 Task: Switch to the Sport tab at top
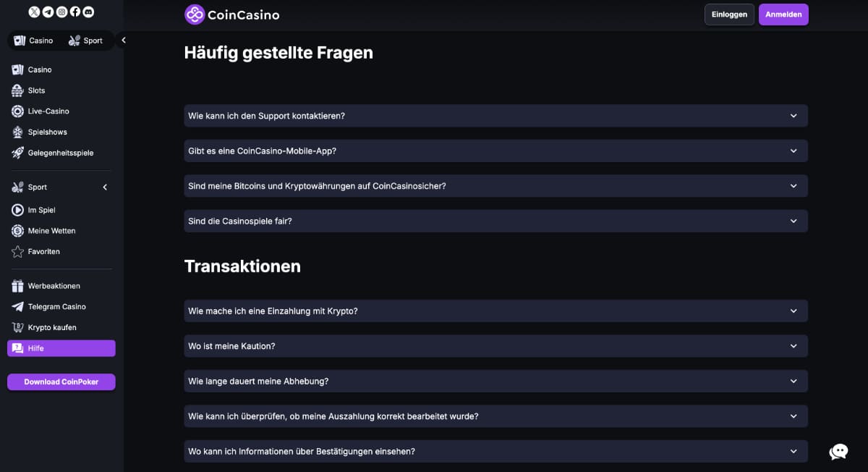(x=86, y=41)
